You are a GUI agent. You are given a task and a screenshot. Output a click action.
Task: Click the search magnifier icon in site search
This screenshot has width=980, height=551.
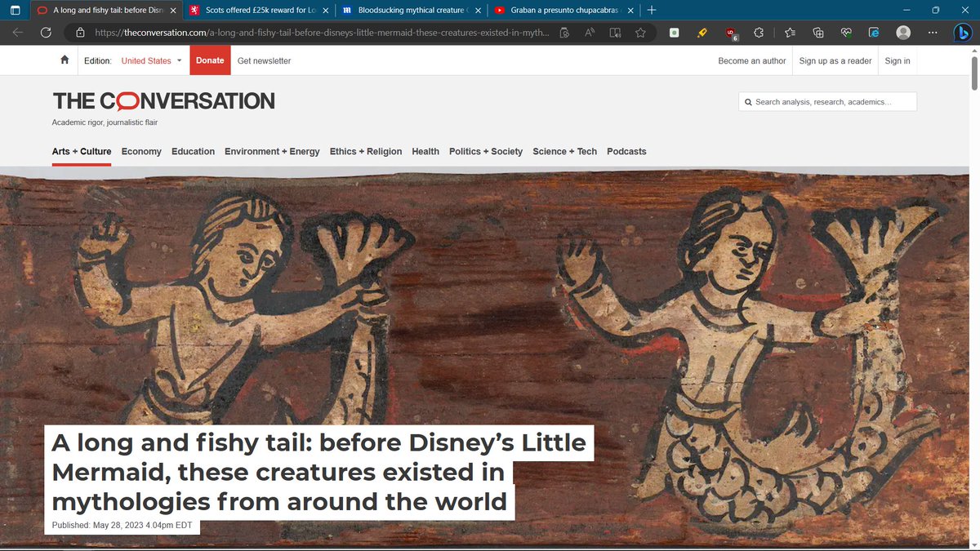click(x=747, y=102)
